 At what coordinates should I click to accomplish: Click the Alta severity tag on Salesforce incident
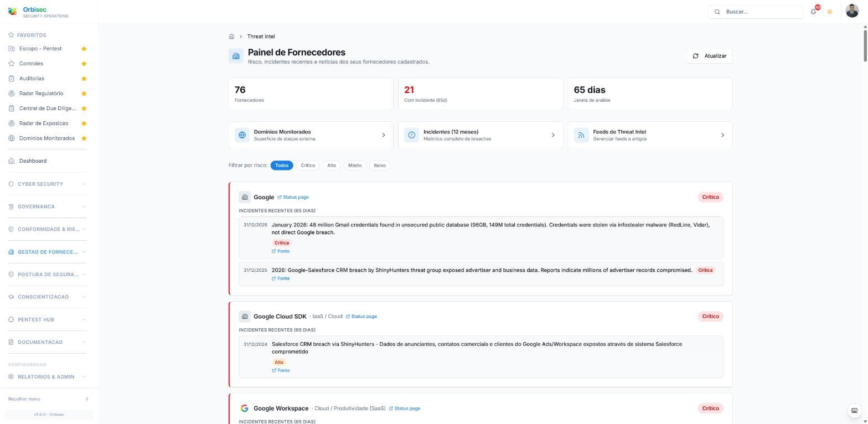279,363
